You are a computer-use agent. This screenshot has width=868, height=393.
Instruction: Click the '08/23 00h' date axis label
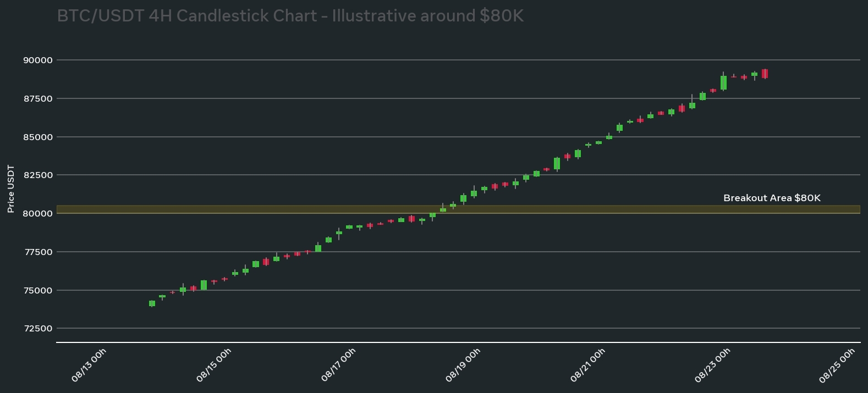tap(712, 365)
